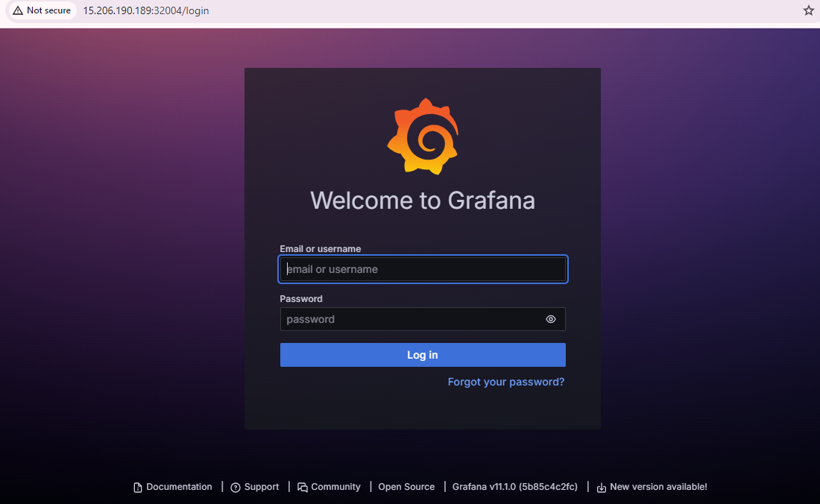
Task: Select the address bar URL text
Action: pos(146,10)
